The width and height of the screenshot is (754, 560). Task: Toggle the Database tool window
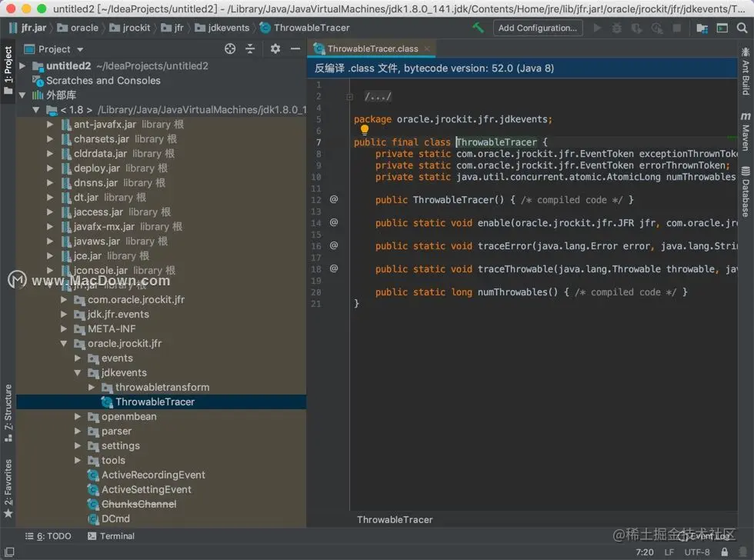(746, 192)
